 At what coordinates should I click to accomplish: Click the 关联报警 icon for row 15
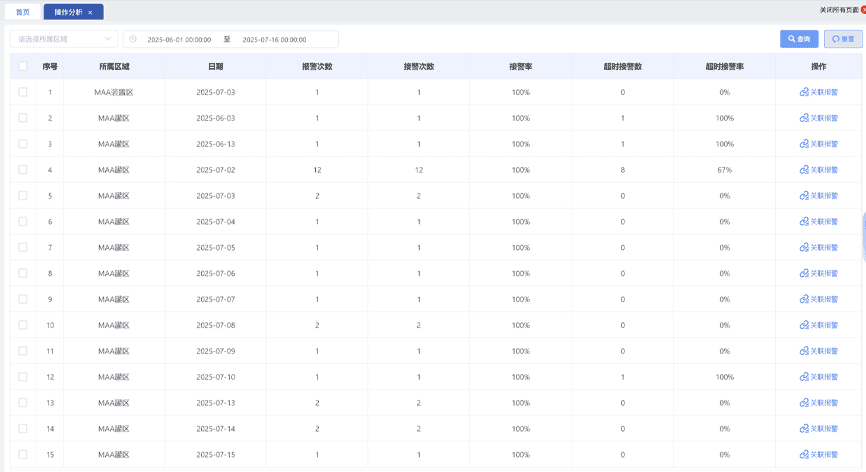tap(804, 455)
